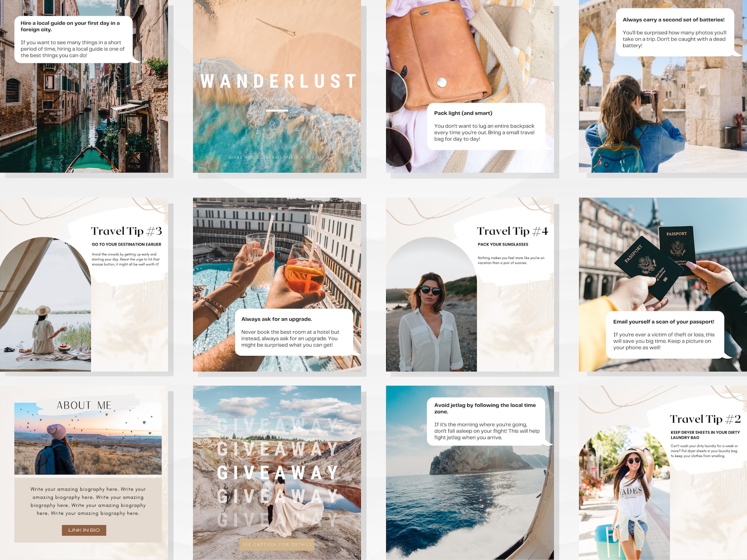Click the brightest white GIVEAWAY text line
Image resolution: width=747 pixels, height=560 pixels.
click(x=278, y=473)
